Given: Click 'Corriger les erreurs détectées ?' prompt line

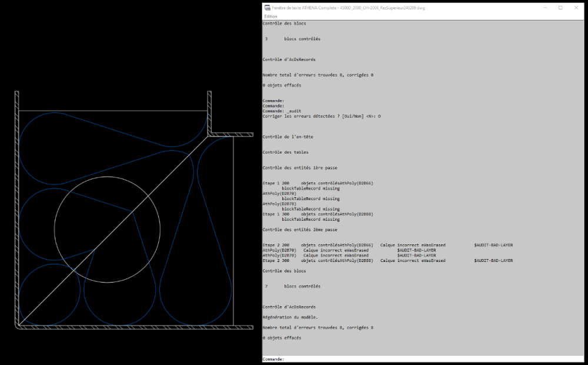Looking at the screenshot, I should (x=322, y=117).
